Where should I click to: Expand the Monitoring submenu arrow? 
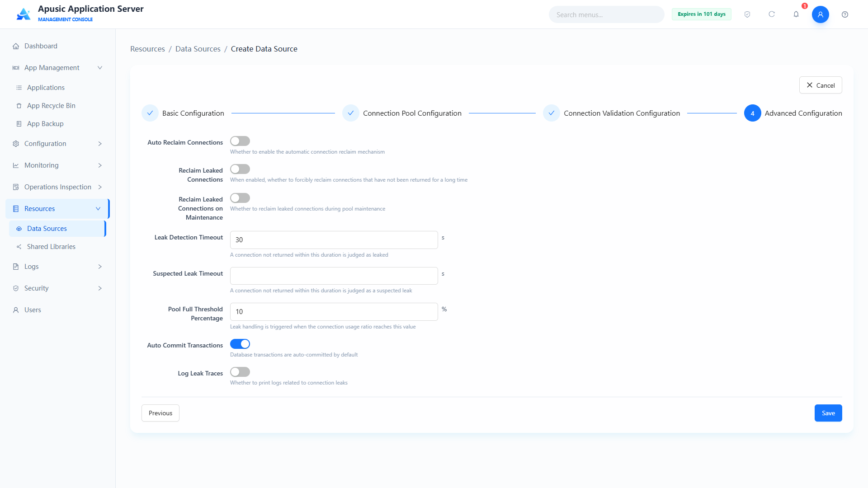tap(100, 165)
